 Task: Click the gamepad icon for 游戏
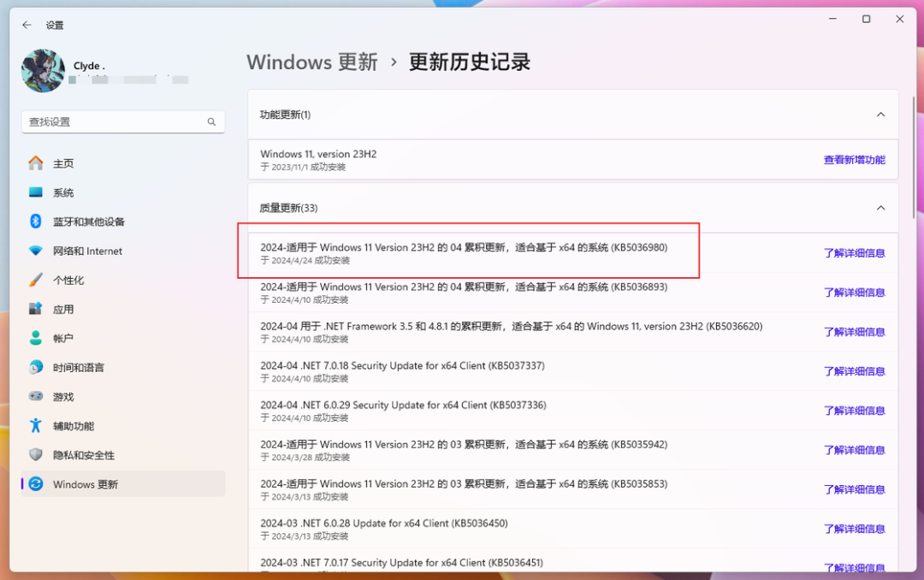36,397
